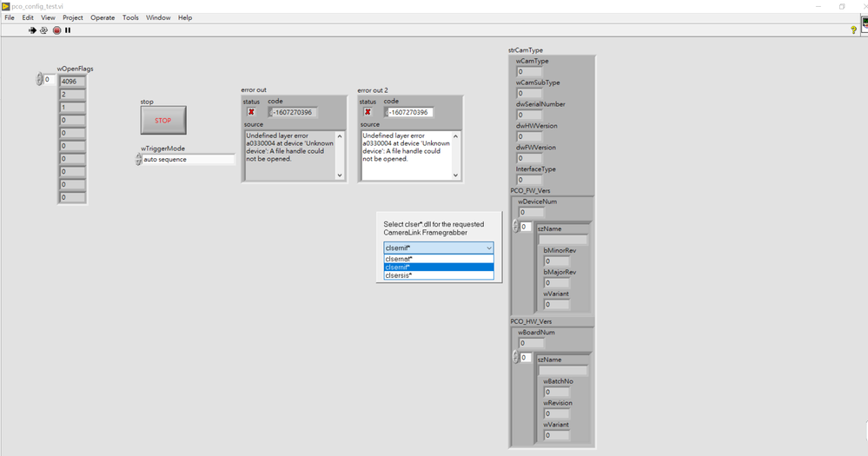Click the InterfaceType value field

tap(529, 179)
